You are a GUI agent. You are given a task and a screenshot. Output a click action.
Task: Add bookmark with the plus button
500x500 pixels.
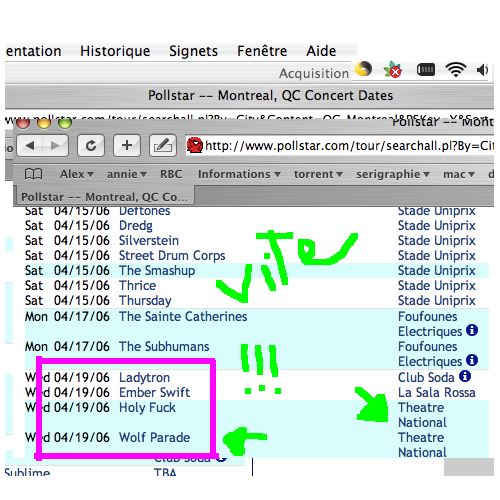point(127,146)
